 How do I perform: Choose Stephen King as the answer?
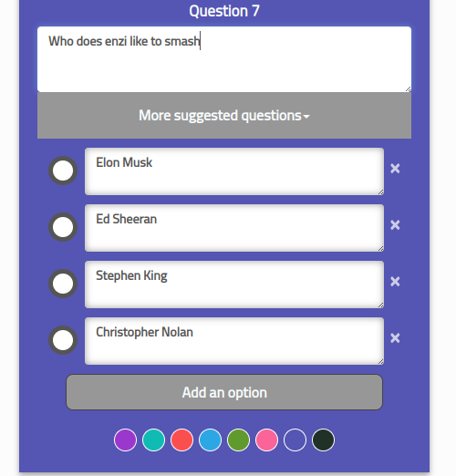(63, 284)
